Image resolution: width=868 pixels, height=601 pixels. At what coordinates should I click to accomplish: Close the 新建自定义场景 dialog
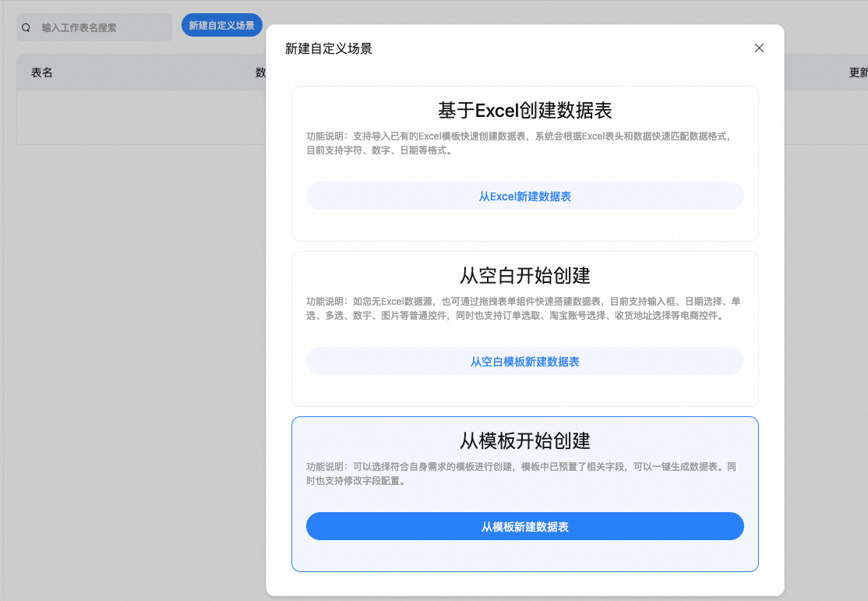pyautogui.click(x=759, y=48)
